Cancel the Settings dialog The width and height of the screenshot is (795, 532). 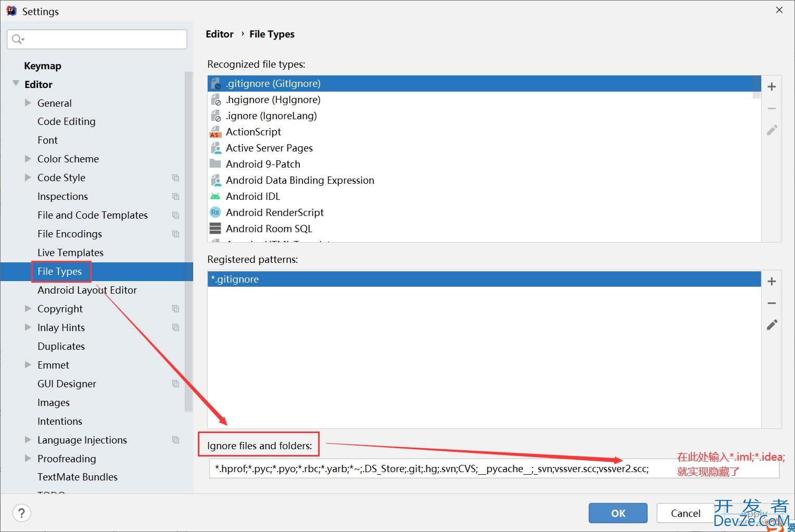click(x=685, y=513)
